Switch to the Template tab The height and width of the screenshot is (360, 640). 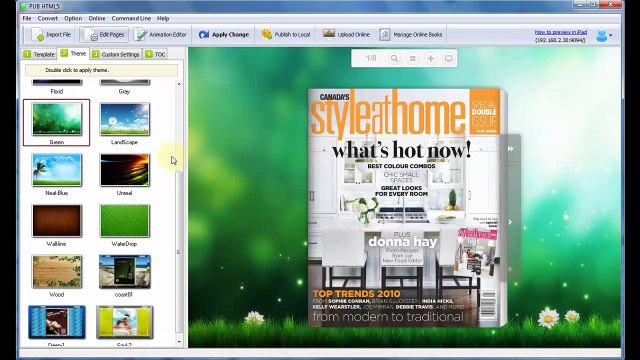coord(39,54)
